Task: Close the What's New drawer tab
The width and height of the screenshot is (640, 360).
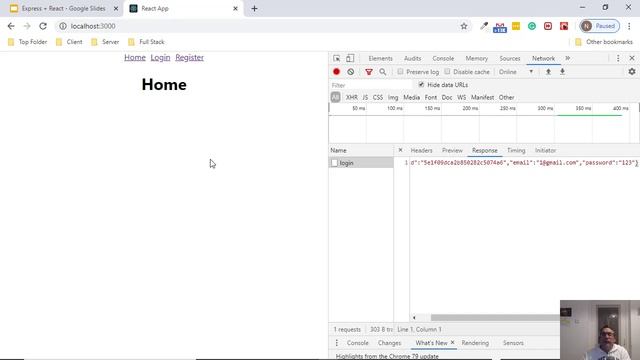Action: click(x=452, y=342)
